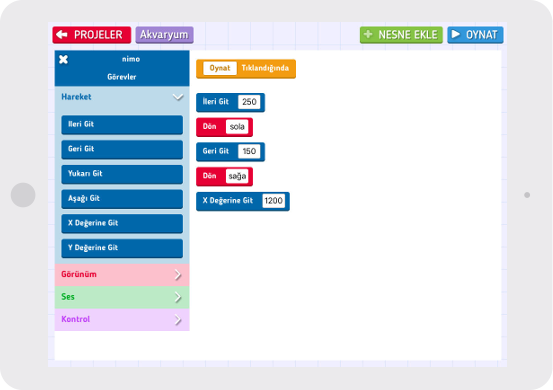Select the Aşağı Git palette block
Screen dimensions: 553x390
122,199
